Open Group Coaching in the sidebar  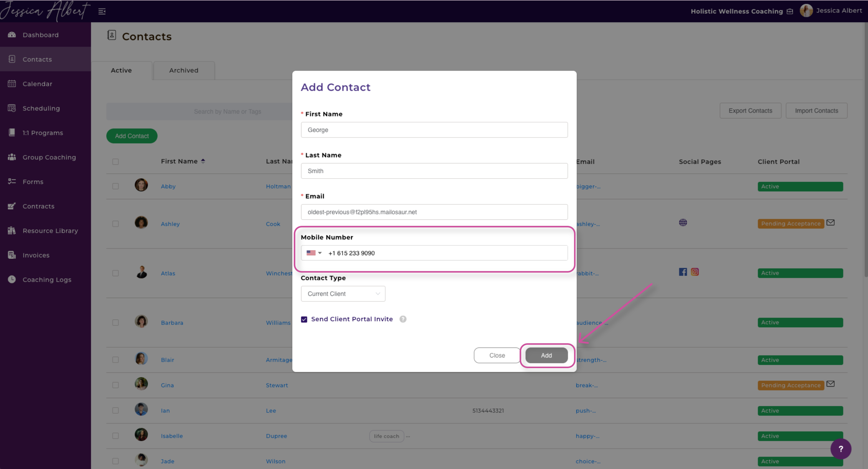coord(49,157)
